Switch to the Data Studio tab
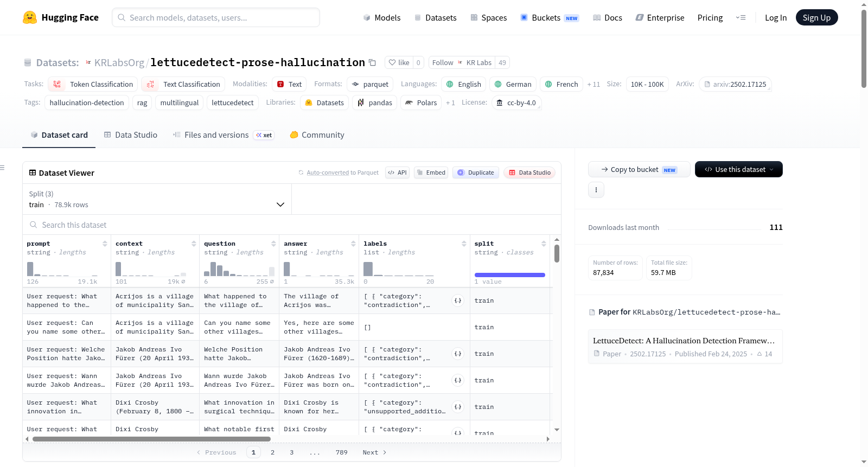Image resolution: width=868 pixels, height=467 pixels. (131, 135)
